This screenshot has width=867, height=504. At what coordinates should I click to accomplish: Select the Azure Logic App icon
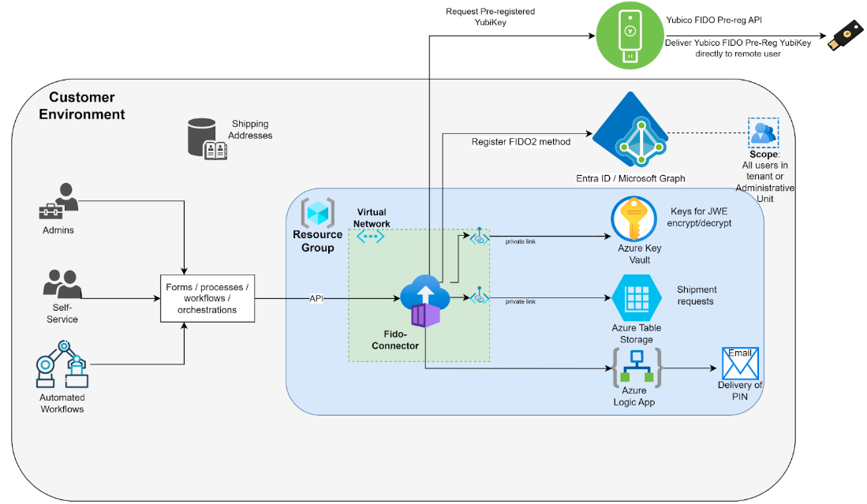[x=636, y=366]
